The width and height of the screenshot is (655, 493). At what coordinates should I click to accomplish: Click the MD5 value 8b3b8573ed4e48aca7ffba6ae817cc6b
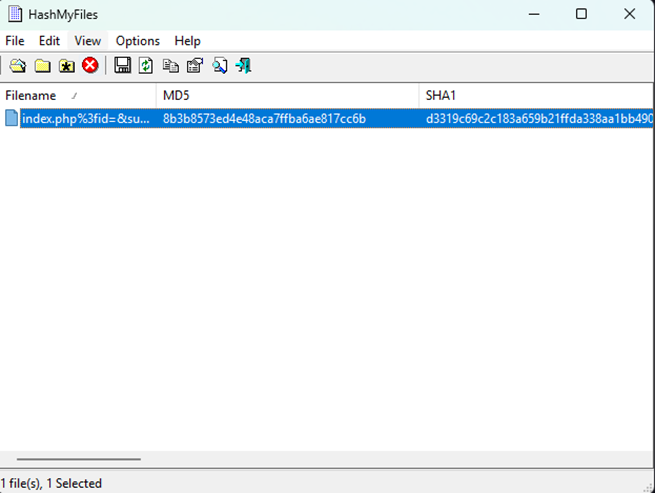point(264,119)
